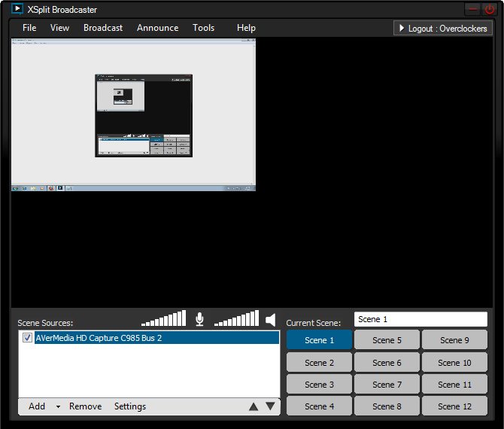Open the Add source dropdown arrow
This screenshot has height=429, width=504.
pos(58,407)
